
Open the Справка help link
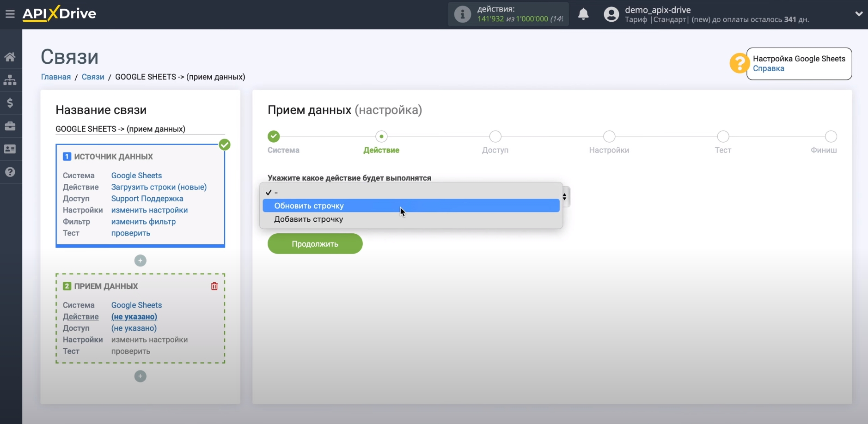(768, 68)
